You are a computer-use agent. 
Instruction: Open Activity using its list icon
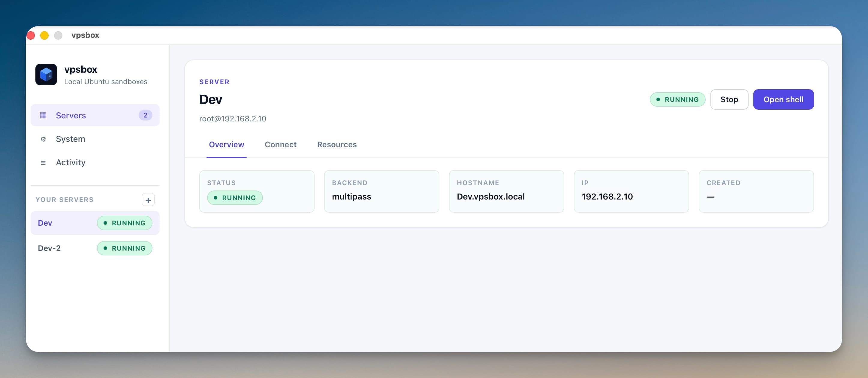[43, 163]
